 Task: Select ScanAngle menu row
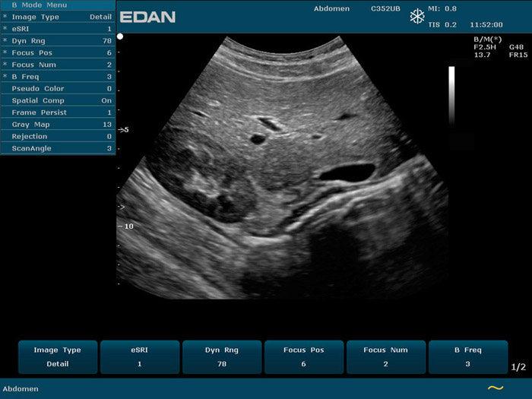tap(58, 148)
